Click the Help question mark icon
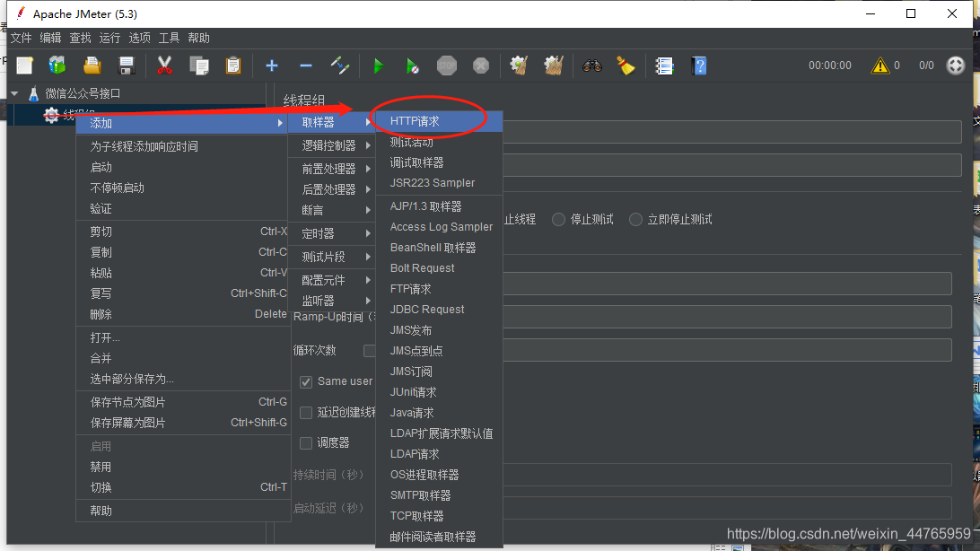This screenshot has height=551, width=980. click(699, 66)
